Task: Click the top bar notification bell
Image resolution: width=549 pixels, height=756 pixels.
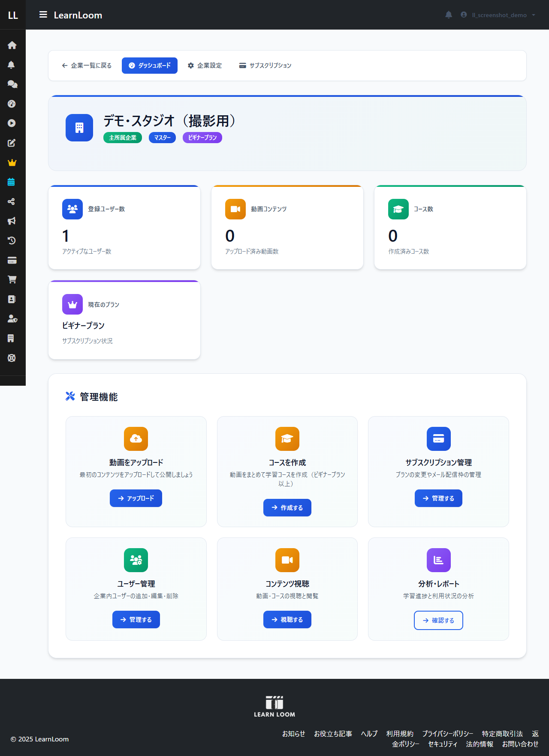Action: 449,15
